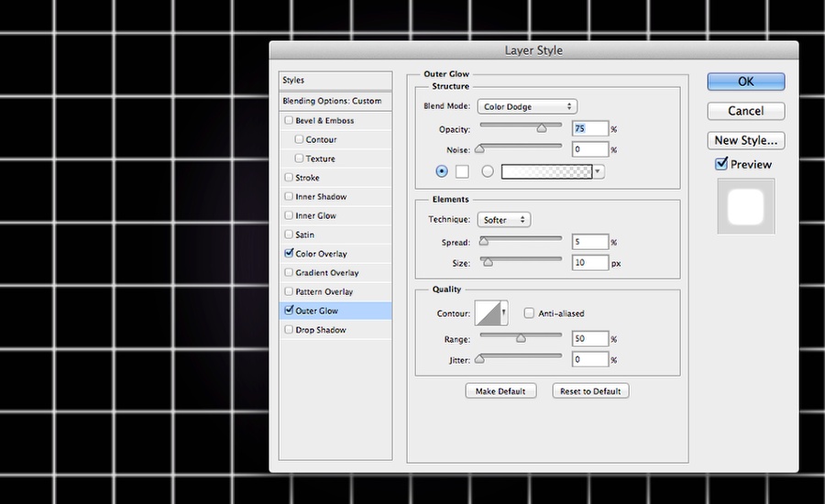825x504 pixels.
Task: Enable the Contour sub-effect checkbox
Action: point(299,139)
